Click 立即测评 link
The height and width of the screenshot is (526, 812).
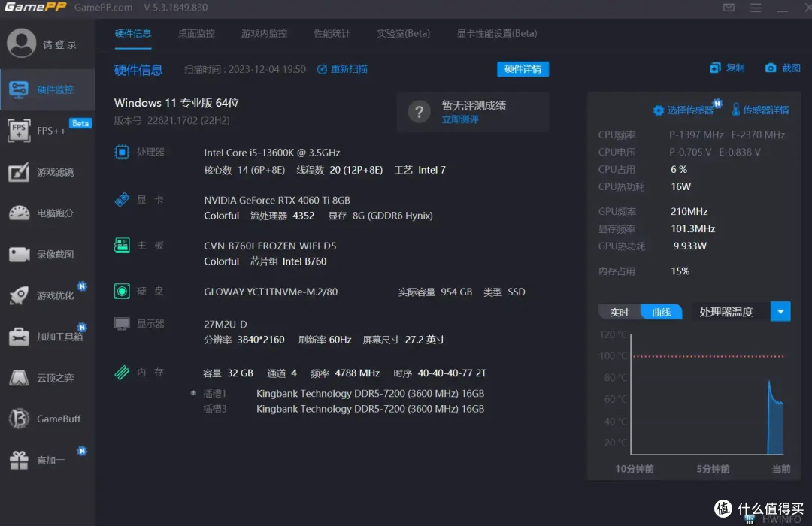[x=460, y=119]
